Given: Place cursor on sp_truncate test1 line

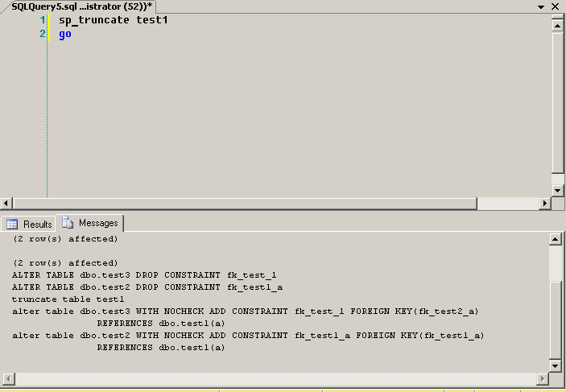Looking at the screenshot, I should 113,19.
